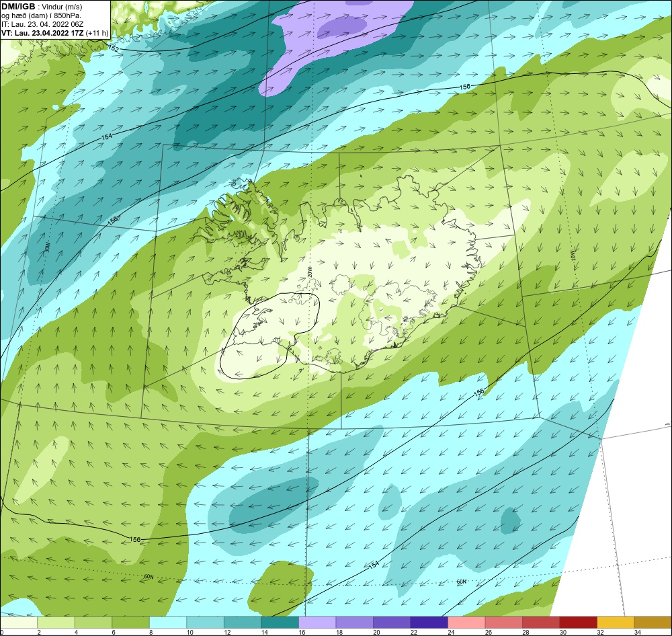Screen dimensions: 672x636
Task: Click the legend tick value "20"
Action: coord(376,632)
